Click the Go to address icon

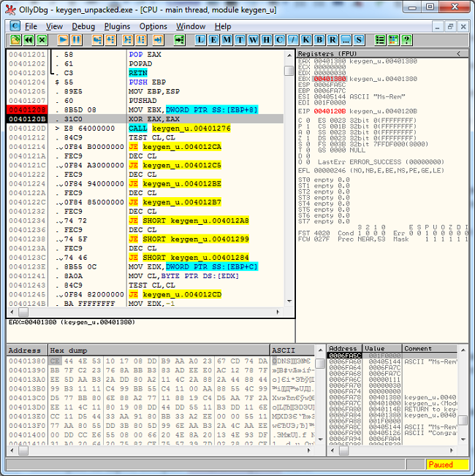click(179, 39)
